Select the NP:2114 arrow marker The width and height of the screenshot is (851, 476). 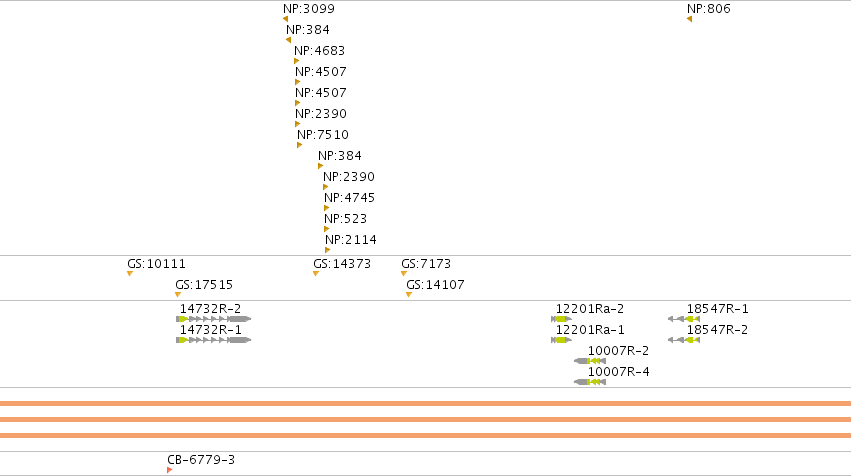tap(327, 250)
